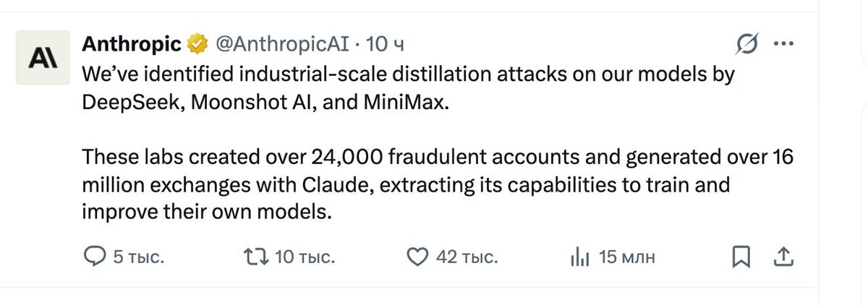Bookmark the tweet

(742, 256)
